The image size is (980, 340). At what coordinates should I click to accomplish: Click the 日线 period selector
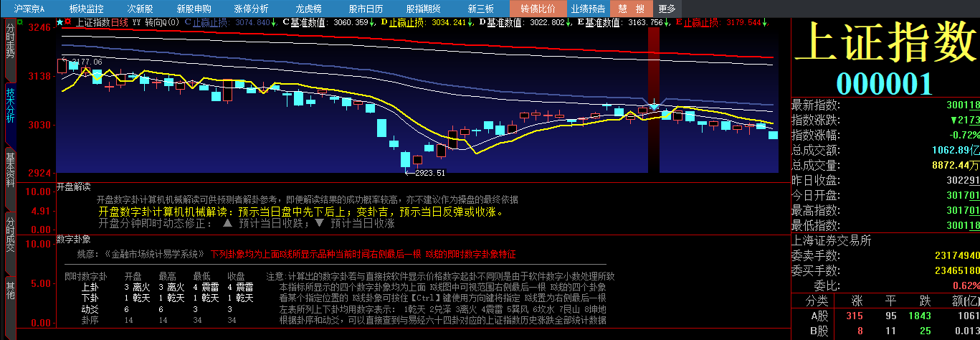coord(119,22)
